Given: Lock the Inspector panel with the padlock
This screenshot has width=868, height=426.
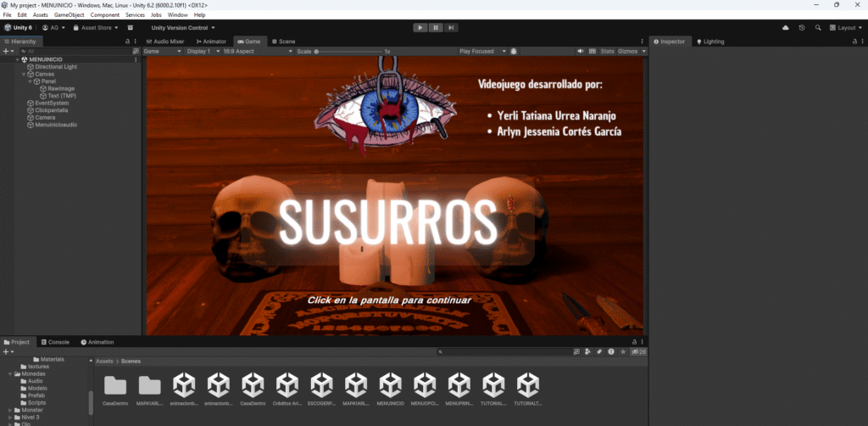Looking at the screenshot, I should (x=855, y=42).
